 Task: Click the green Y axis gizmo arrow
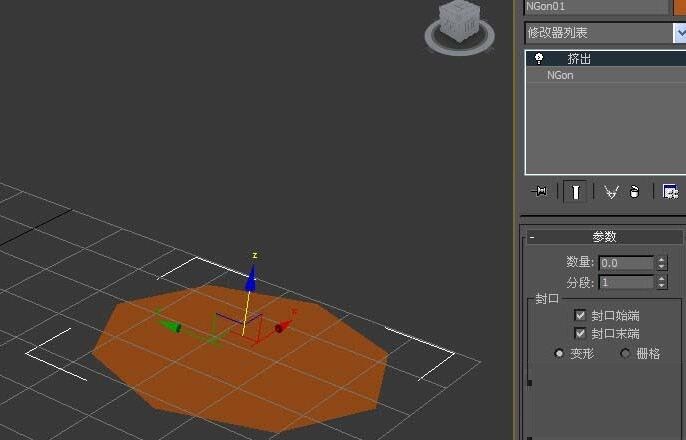point(169,325)
